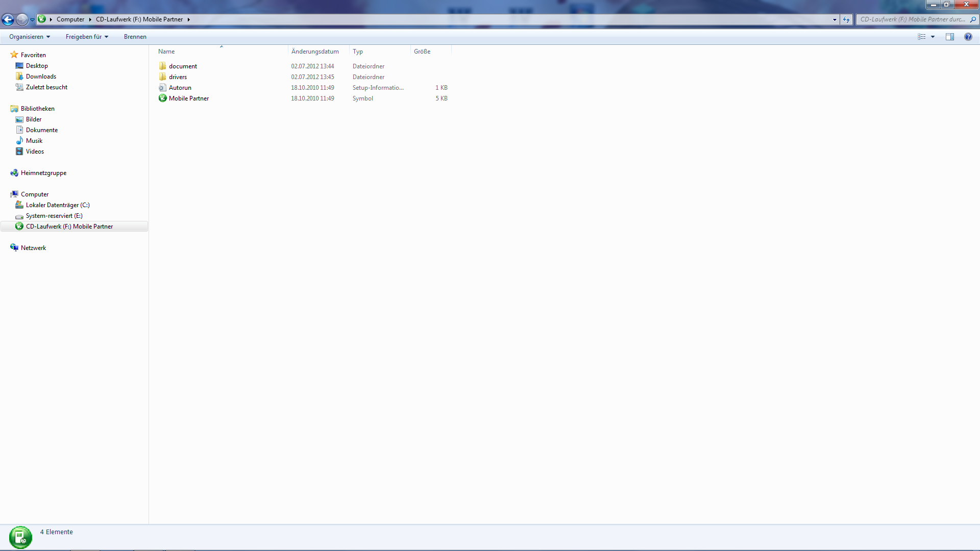Click the change view icon
Image resolution: width=980 pixels, height=551 pixels.
tap(921, 37)
